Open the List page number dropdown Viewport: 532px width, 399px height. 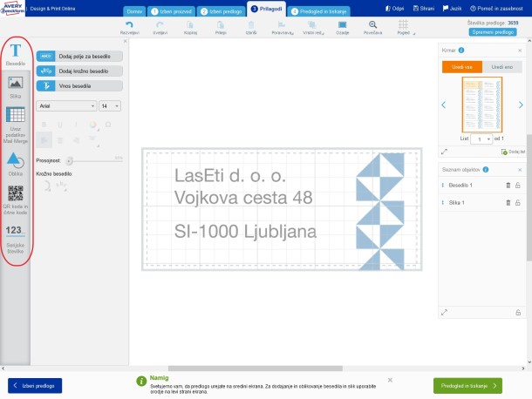pos(481,139)
